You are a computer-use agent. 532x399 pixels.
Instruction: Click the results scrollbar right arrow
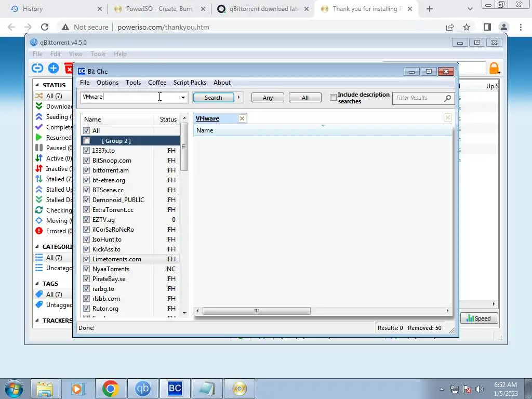pyautogui.click(x=447, y=311)
